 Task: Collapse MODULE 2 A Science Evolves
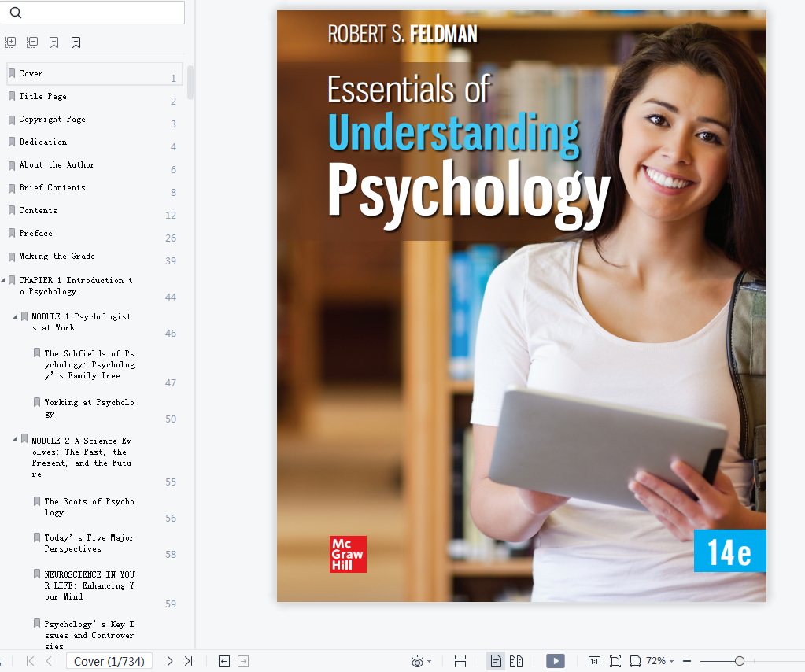point(16,439)
